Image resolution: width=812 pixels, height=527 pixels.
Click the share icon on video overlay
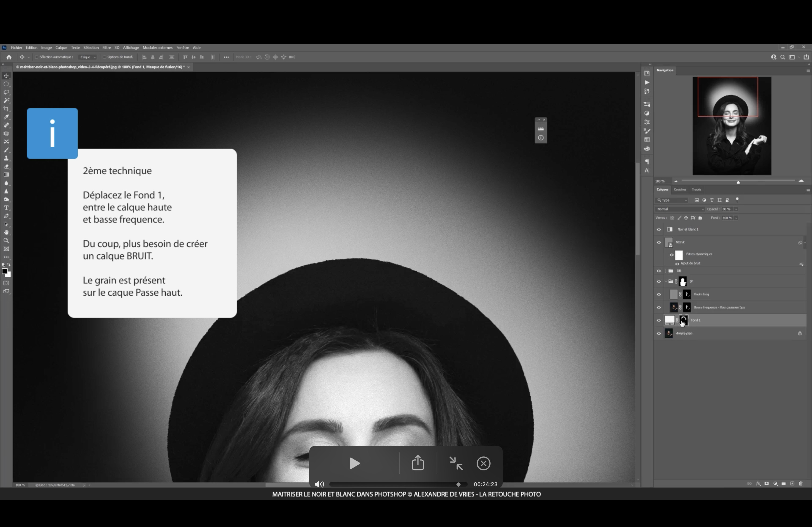(x=418, y=463)
